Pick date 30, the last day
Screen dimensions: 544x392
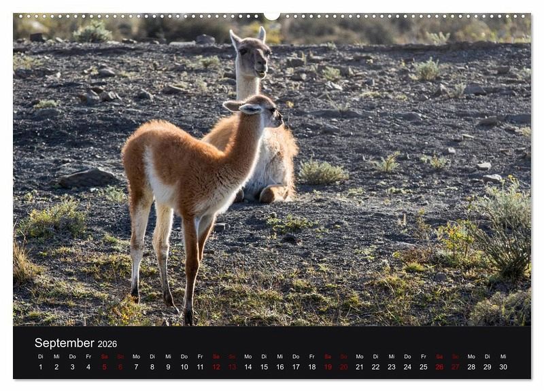(x=503, y=367)
